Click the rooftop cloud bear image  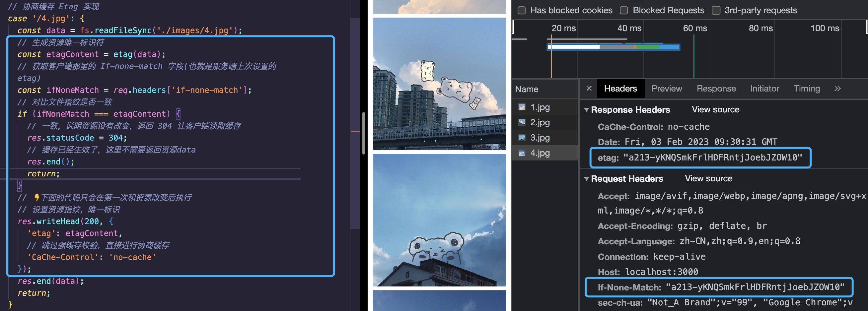point(439,220)
